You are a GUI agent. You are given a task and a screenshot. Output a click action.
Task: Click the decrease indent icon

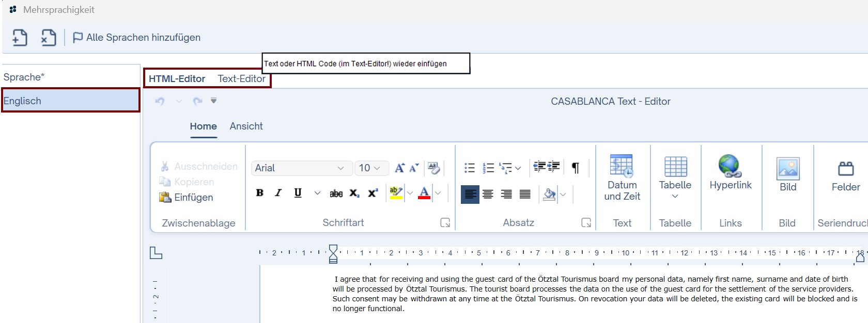click(x=539, y=167)
